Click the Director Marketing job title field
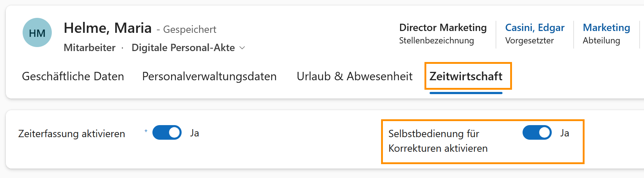Image resolution: width=644 pixels, height=178 pixels. [443, 28]
